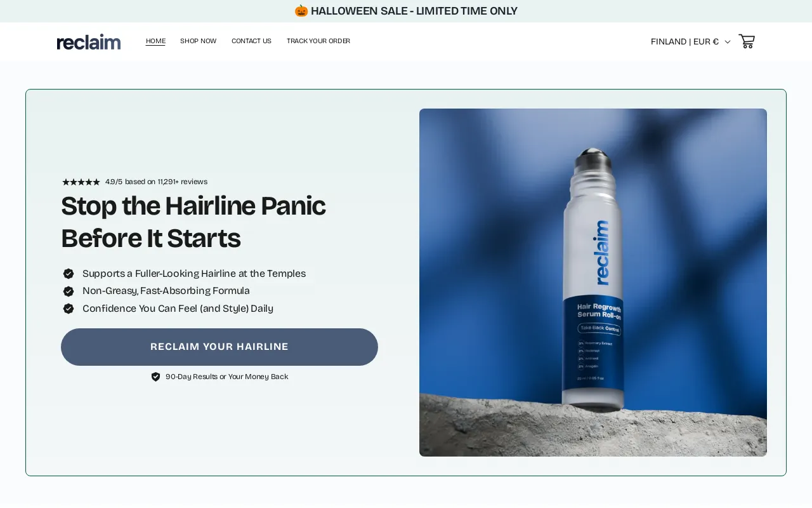Click the 90-Day Results money back text
Viewport: 812px width, 508px height.
coord(227,377)
